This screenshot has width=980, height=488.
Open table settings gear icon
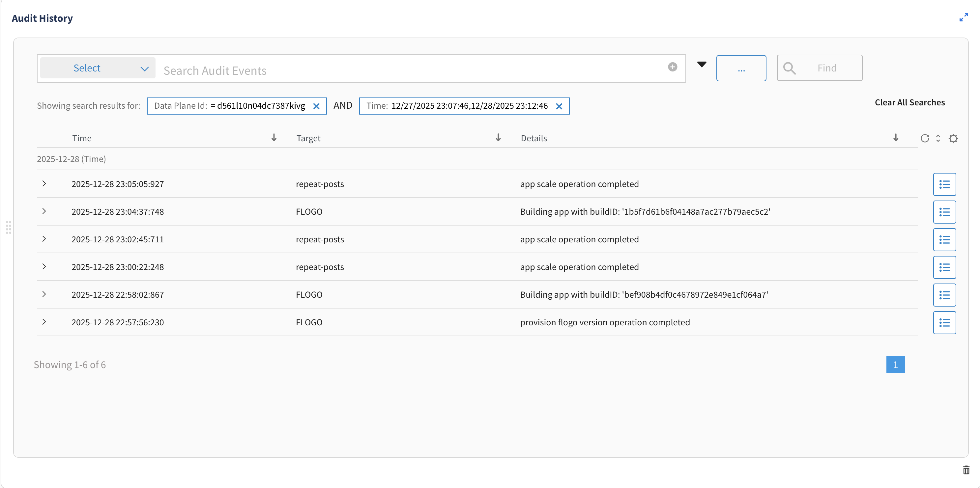(x=953, y=138)
